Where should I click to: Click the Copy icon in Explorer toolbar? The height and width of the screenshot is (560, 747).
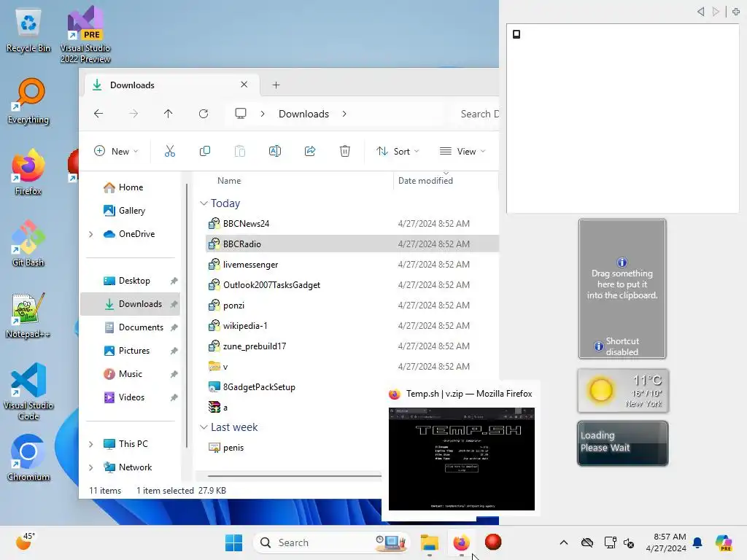point(205,152)
